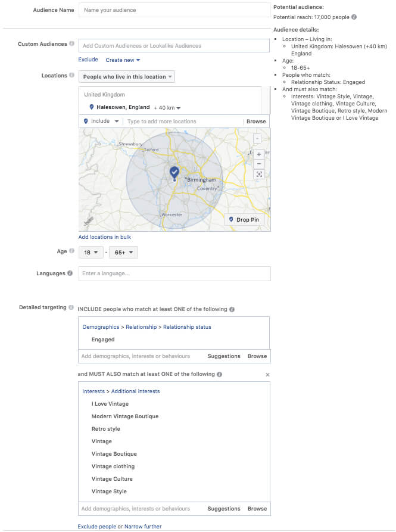The image size is (396, 532).
Task: Select the Vintage Boutique interest row
Action: pos(114,454)
